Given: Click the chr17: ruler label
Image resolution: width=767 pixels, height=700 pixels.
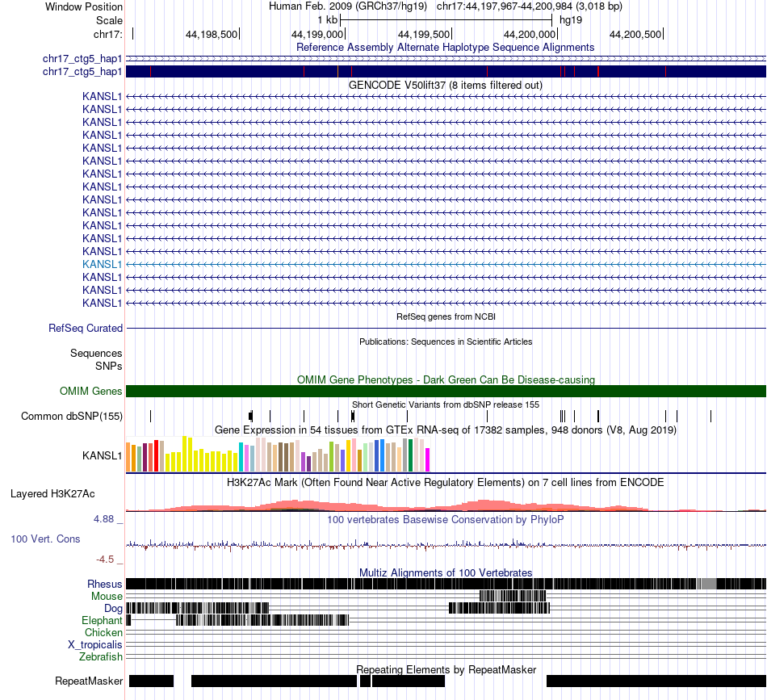Looking at the screenshot, I should click(x=107, y=34).
